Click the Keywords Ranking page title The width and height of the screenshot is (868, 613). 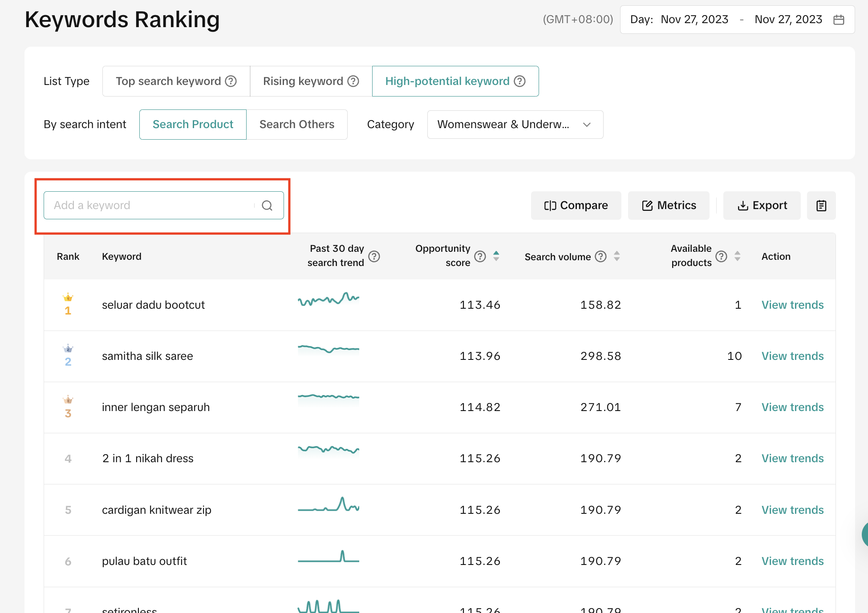[122, 20]
